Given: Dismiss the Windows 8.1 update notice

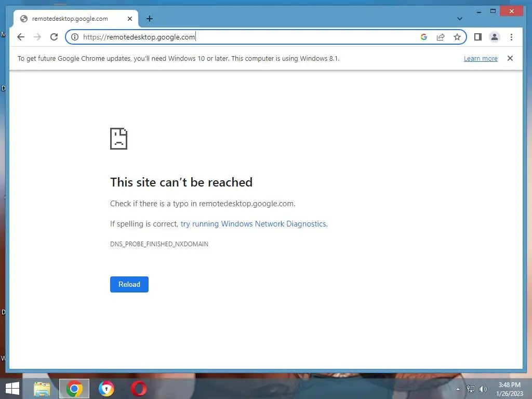Looking at the screenshot, I should 510,58.
